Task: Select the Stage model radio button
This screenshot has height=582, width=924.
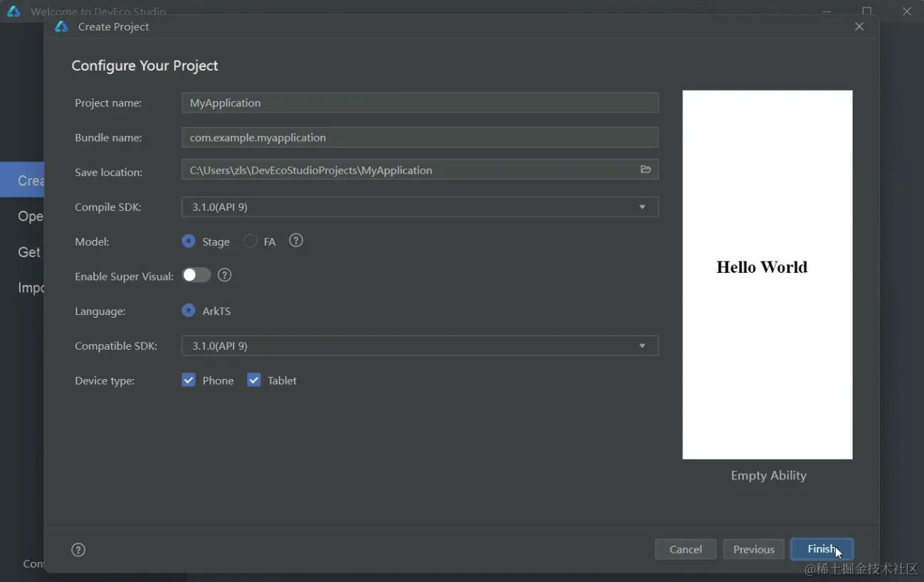Action: pos(189,241)
